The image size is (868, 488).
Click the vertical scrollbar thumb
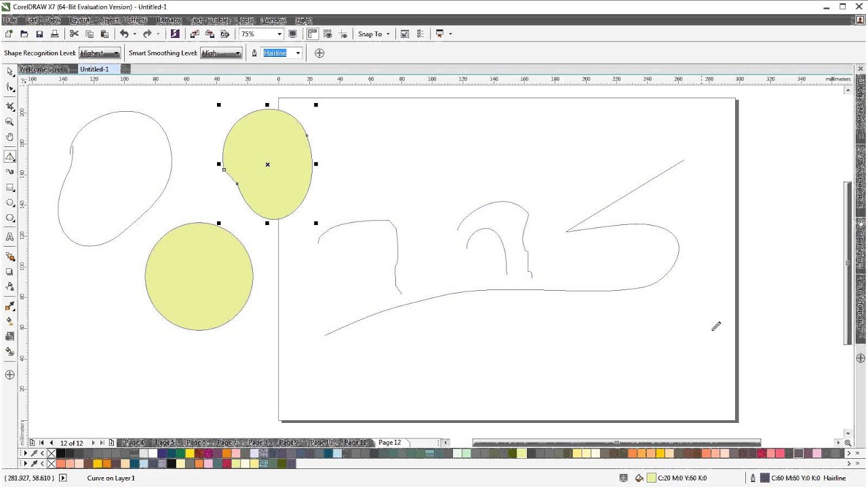click(x=848, y=263)
